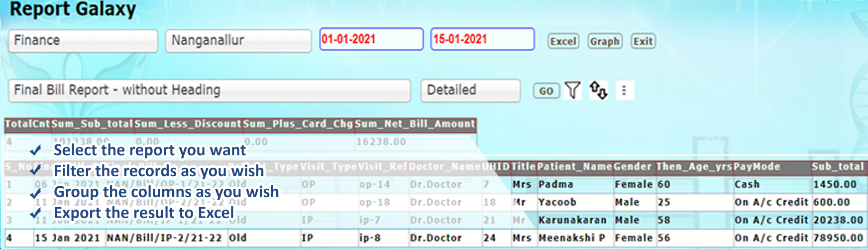Export the report with the Excel button
The image size is (868, 249).
point(563,41)
